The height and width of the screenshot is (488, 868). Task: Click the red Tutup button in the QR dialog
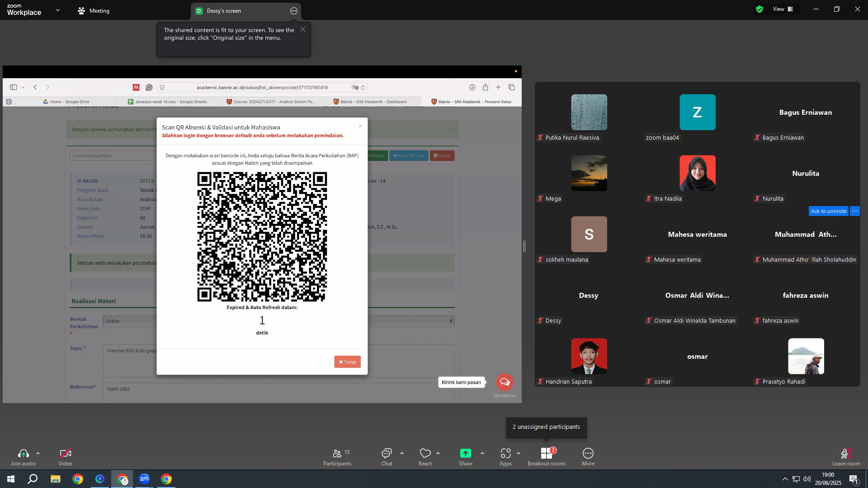(x=347, y=362)
